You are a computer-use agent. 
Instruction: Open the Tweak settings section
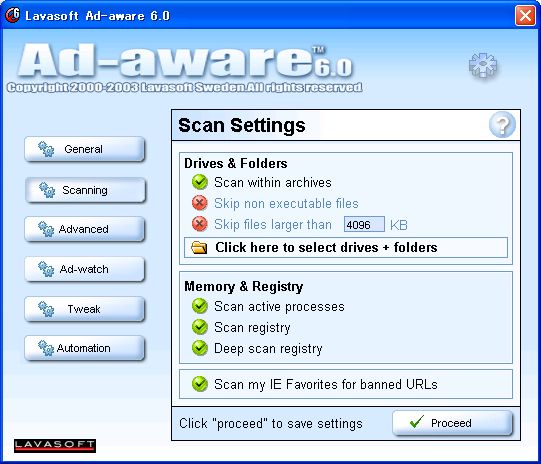(85, 309)
